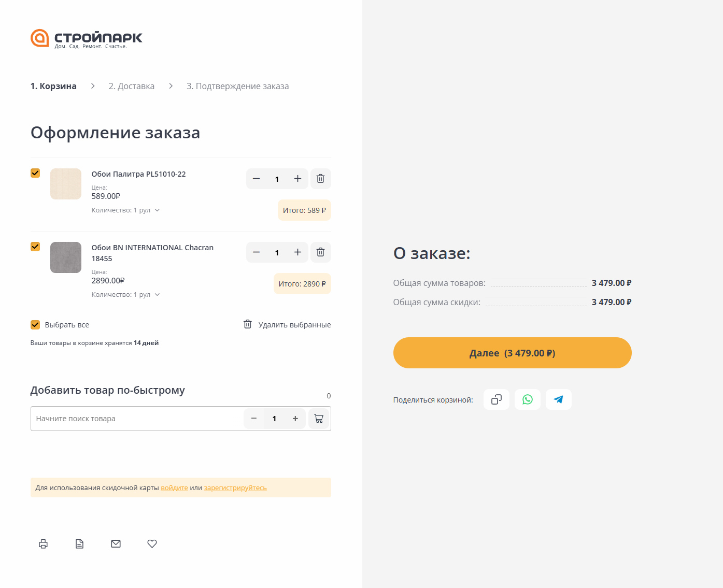Click the envelope email icon
723x588 pixels.
(x=116, y=543)
